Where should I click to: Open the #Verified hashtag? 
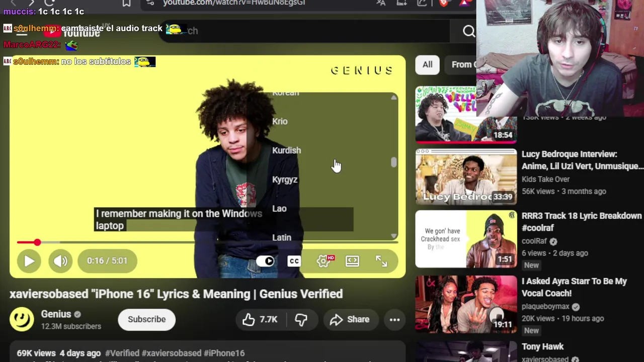pos(122,353)
